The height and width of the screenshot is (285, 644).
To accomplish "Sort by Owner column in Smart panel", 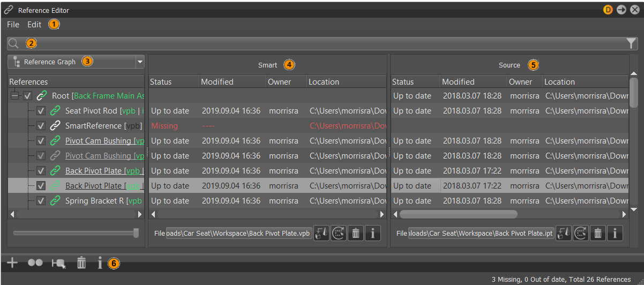I will (x=286, y=82).
